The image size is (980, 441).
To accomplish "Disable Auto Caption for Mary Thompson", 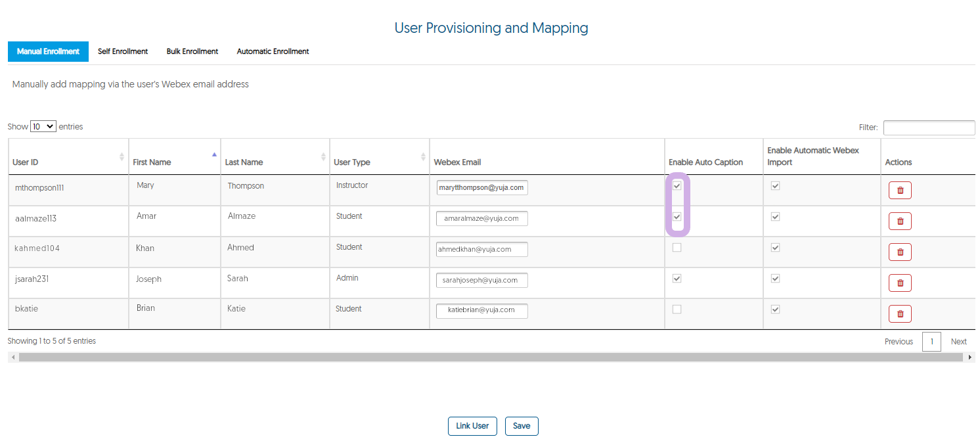I will [677, 186].
